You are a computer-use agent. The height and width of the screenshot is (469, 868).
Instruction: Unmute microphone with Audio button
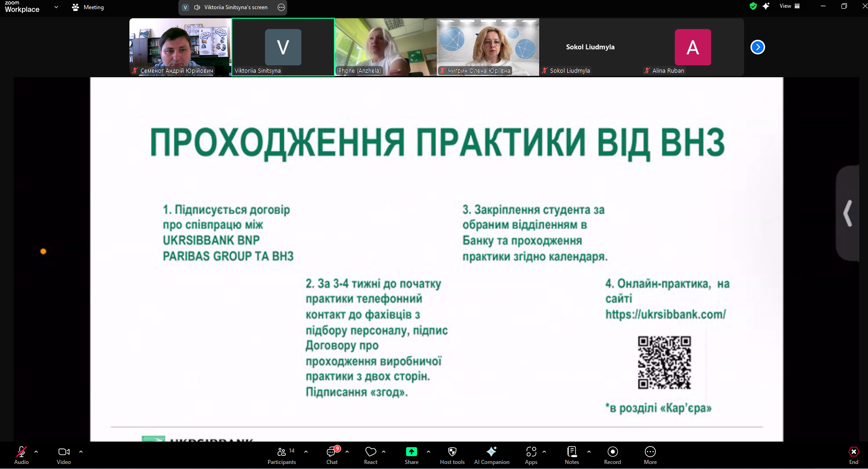click(21, 455)
